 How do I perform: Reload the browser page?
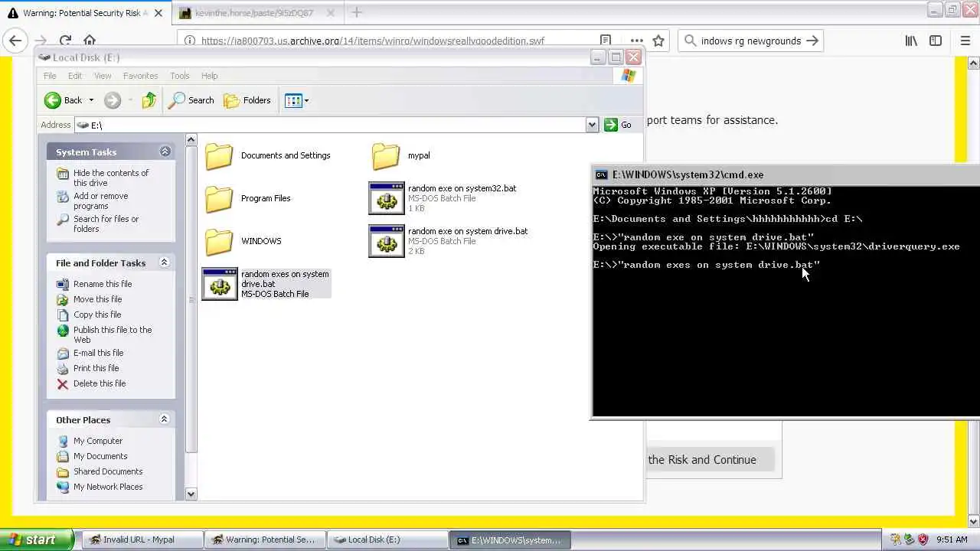[65, 41]
